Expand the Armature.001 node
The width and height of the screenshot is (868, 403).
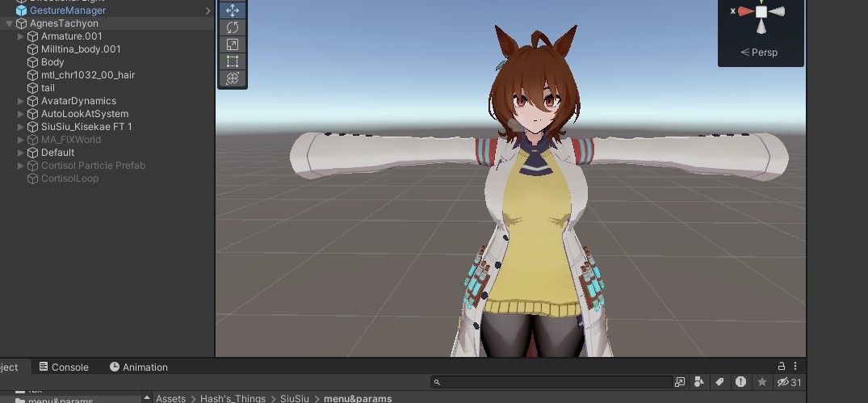tap(20, 36)
